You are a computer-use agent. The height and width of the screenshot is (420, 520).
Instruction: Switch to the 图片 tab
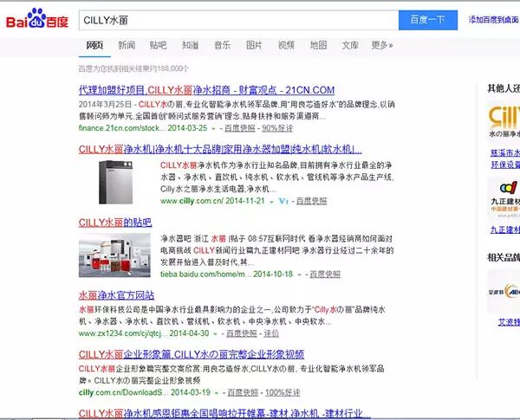[x=254, y=45]
